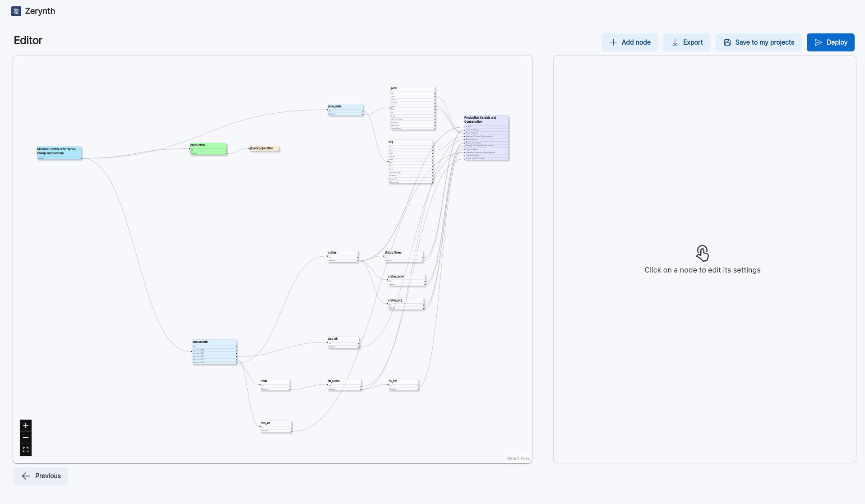Select the pcs_ok node
The image size is (865, 504).
click(343, 342)
